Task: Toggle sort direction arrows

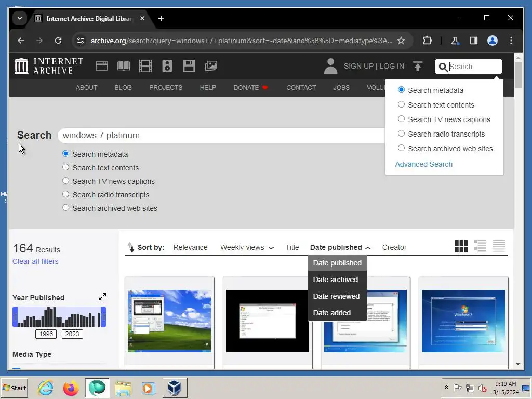Action: tap(130, 247)
